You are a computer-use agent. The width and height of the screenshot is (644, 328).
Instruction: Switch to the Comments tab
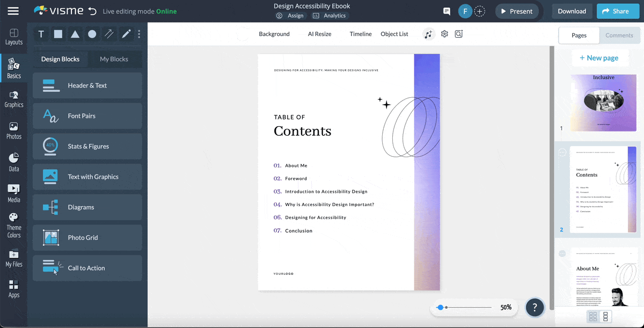pyautogui.click(x=619, y=35)
